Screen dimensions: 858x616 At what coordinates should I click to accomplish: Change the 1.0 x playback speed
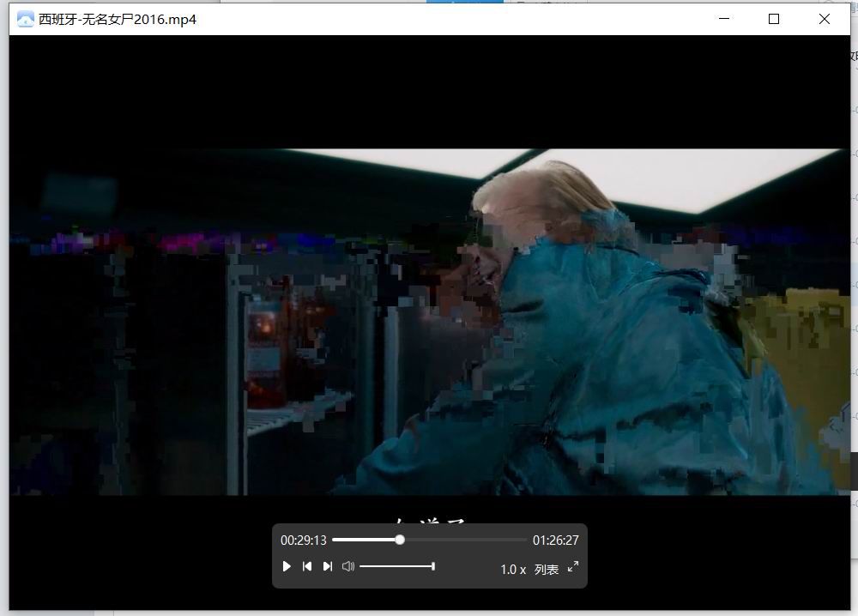[513, 570]
